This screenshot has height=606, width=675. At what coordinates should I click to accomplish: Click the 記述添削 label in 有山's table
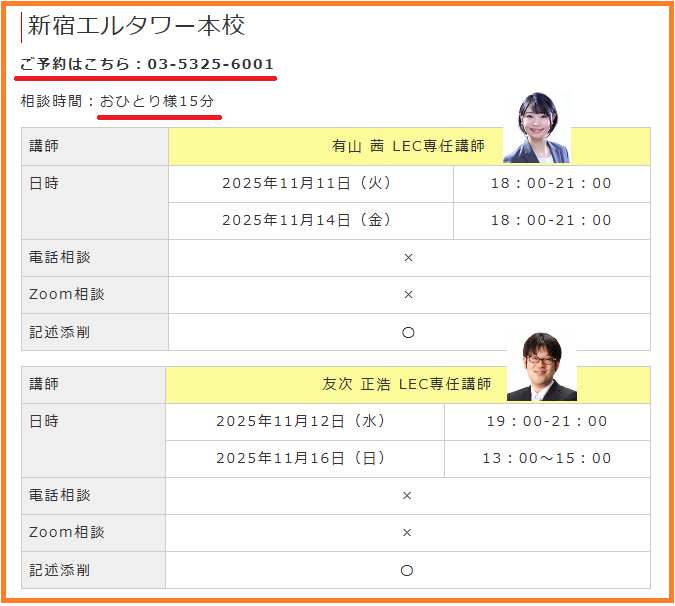pos(59,332)
